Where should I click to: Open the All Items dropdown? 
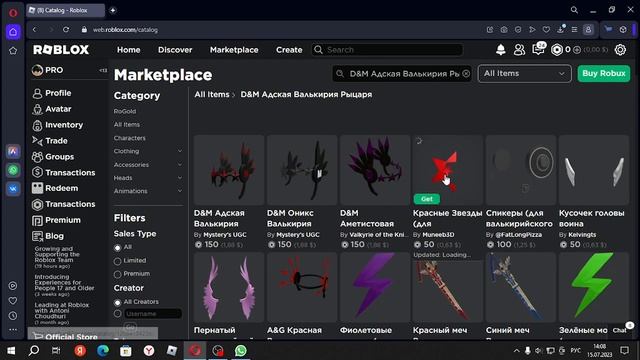point(524,74)
